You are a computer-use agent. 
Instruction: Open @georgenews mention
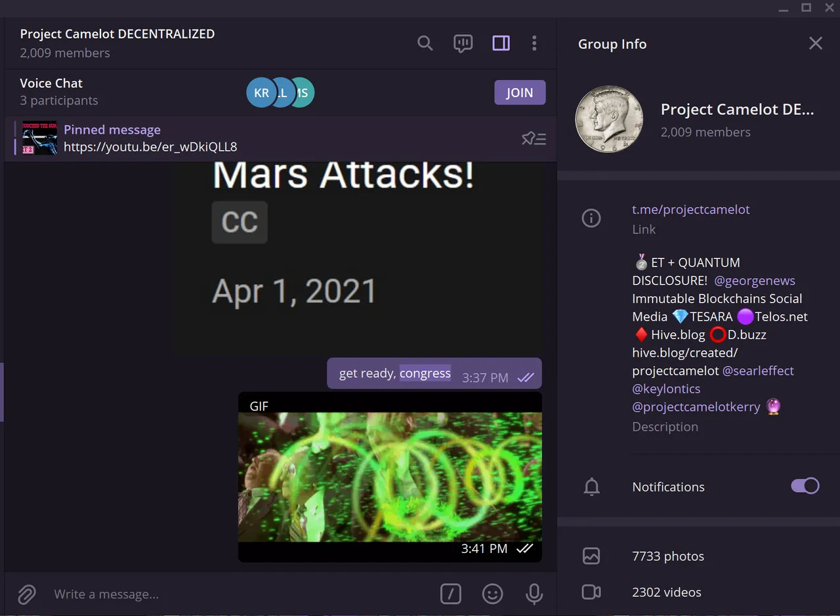755,281
